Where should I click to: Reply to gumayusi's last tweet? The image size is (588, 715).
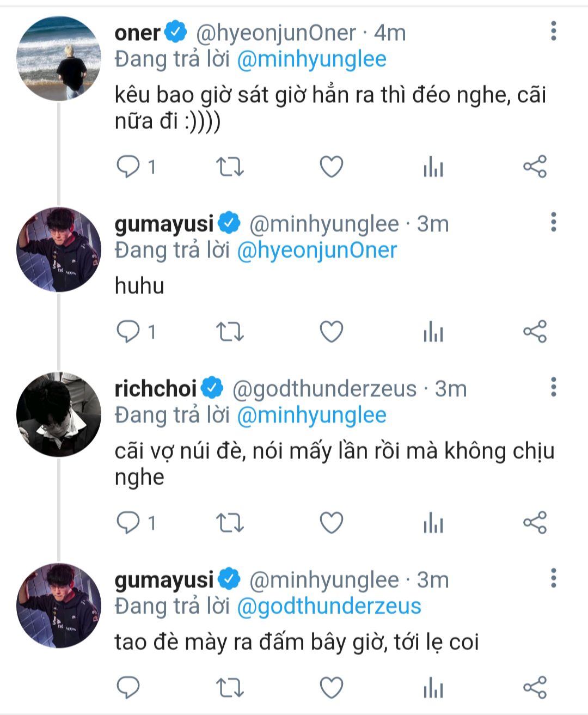pos(129,688)
